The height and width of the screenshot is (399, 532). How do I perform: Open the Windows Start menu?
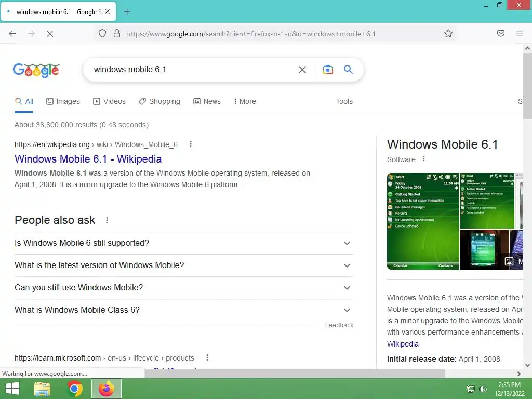pos(12,389)
